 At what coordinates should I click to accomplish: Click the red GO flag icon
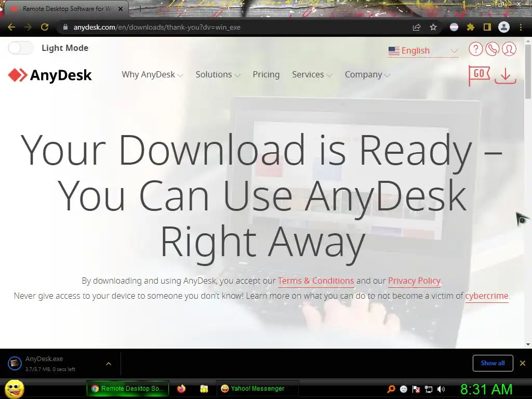(478, 75)
